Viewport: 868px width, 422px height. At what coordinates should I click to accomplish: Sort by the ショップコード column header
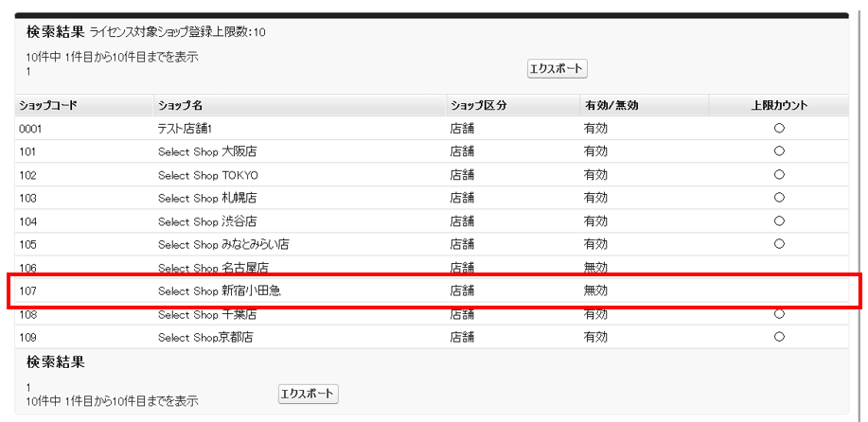[x=47, y=105]
